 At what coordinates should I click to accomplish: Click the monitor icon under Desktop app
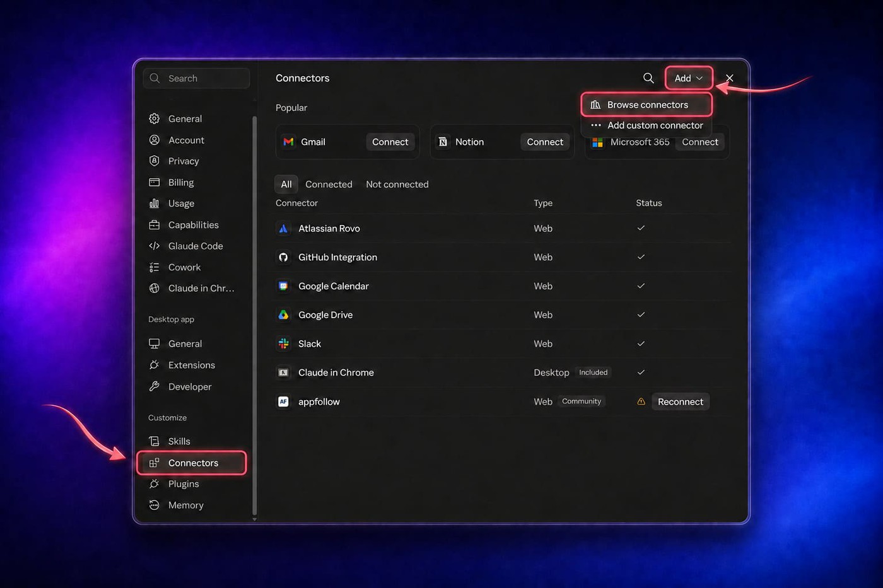click(x=154, y=343)
